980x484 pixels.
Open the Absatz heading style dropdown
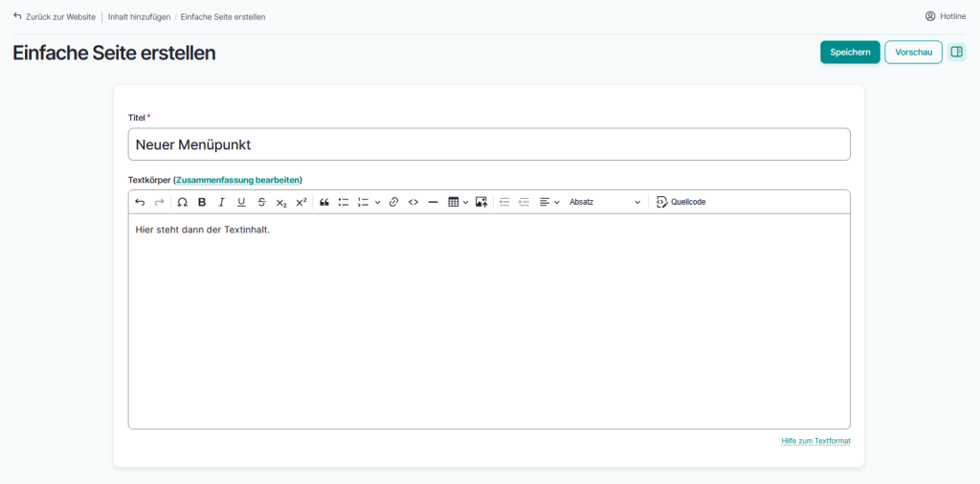[604, 202]
